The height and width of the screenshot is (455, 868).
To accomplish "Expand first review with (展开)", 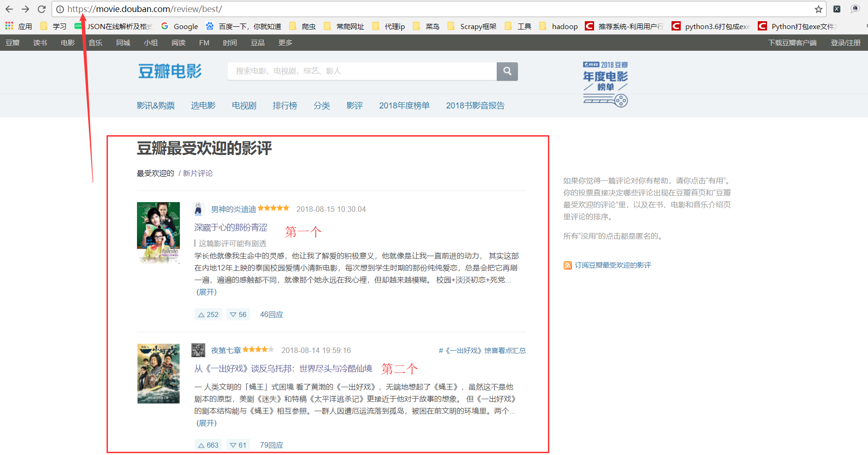I will [x=206, y=292].
